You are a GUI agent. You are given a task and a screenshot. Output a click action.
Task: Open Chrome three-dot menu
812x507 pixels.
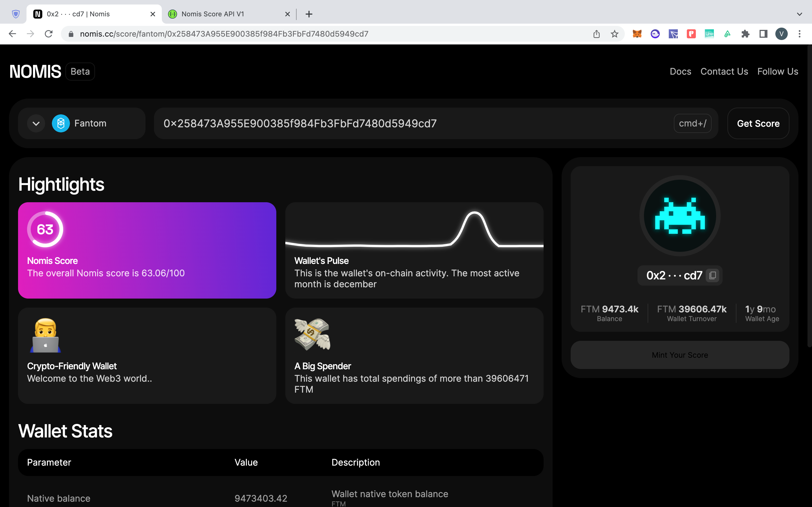point(799,34)
